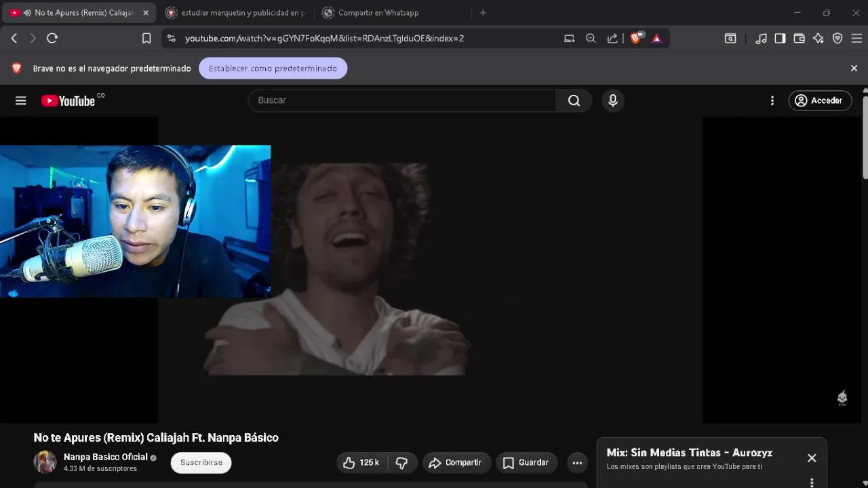This screenshot has width=868, height=488.
Task: Click the Suscribirse button
Action: tap(201, 462)
